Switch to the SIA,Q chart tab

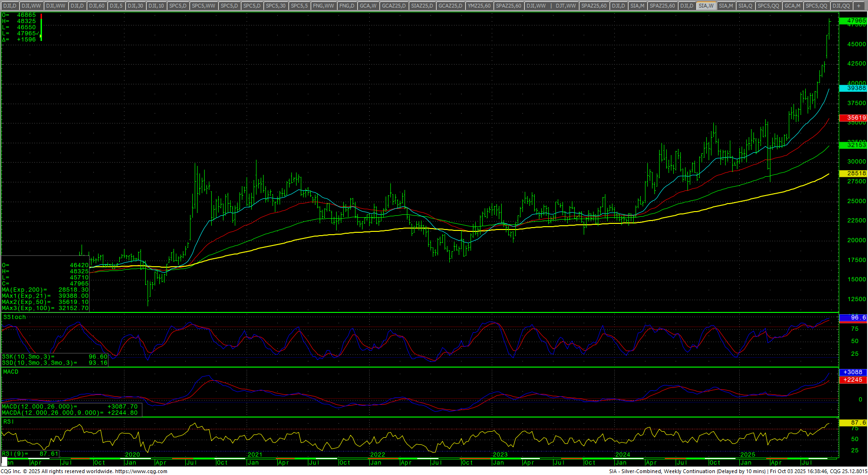(x=745, y=6)
